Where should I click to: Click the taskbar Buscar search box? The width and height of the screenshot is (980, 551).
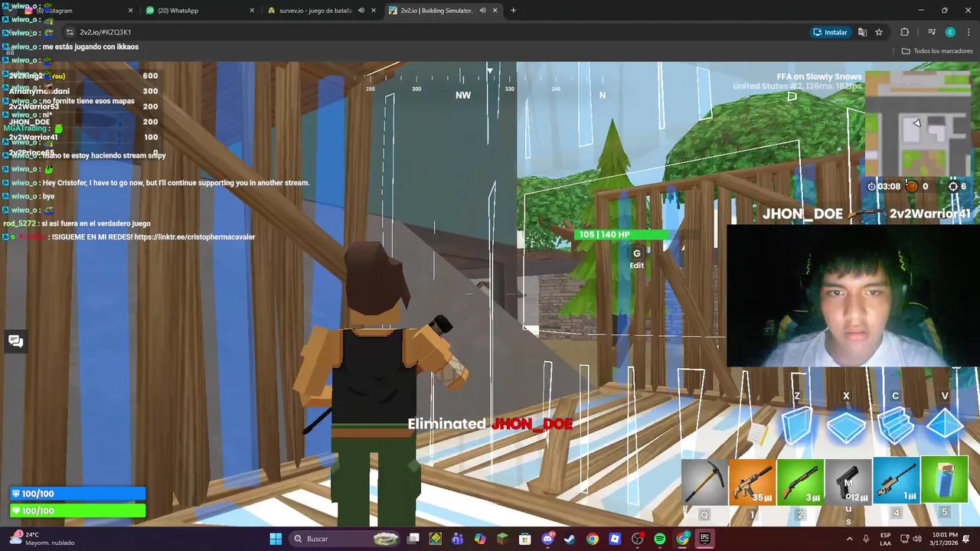pyautogui.click(x=346, y=539)
